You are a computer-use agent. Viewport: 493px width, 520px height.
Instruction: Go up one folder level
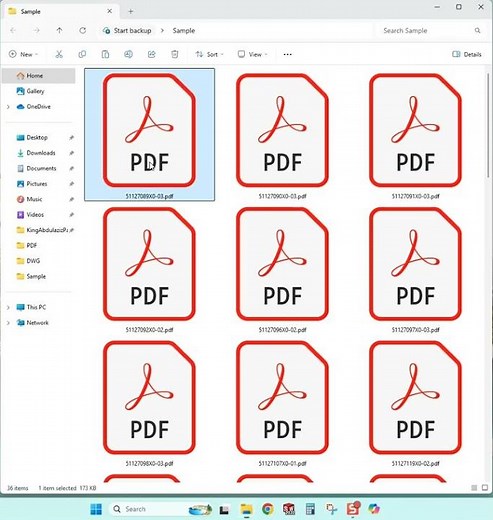59,30
